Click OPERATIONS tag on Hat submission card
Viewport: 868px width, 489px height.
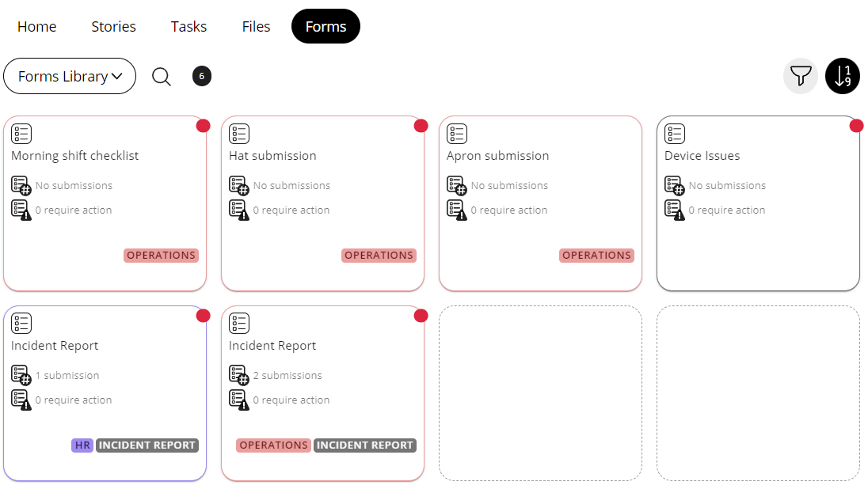379,256
